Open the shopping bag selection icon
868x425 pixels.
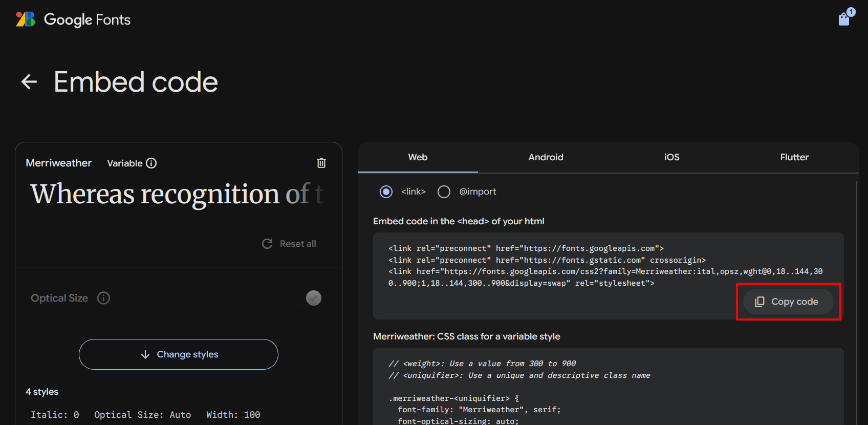pos(844,19)
